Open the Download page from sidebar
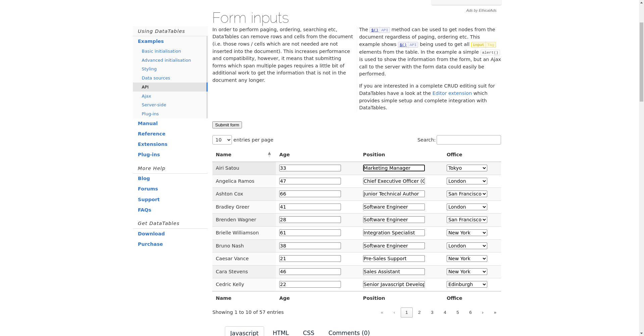Viewport: 644px width, 336px height. tap(151, 234)
